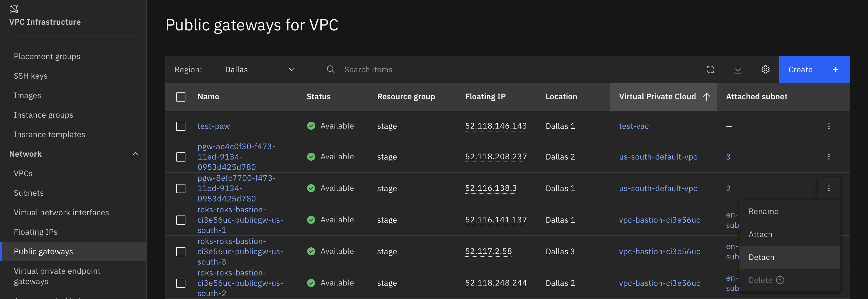
Task: Click disabled Delete menu option
Action: pos(789,280)
